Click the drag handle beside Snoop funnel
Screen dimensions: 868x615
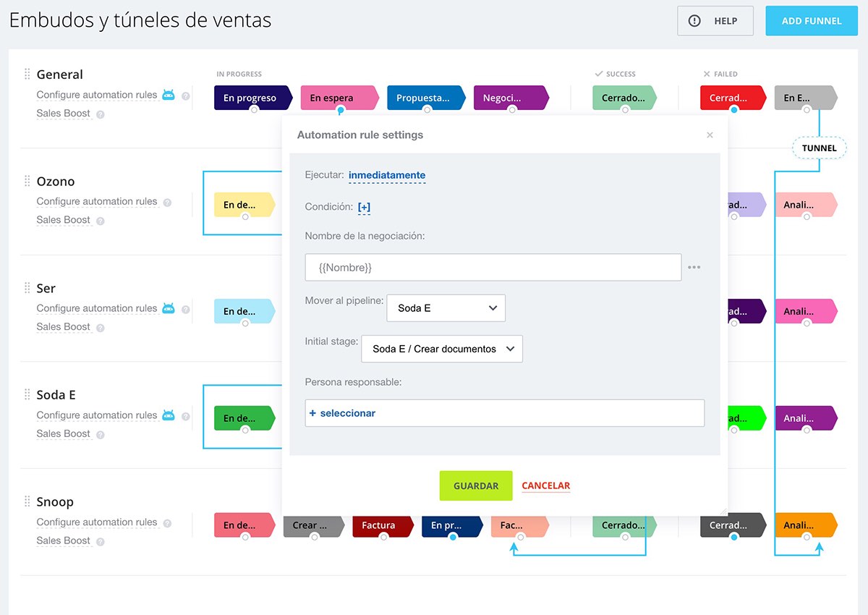click(27, 501)
